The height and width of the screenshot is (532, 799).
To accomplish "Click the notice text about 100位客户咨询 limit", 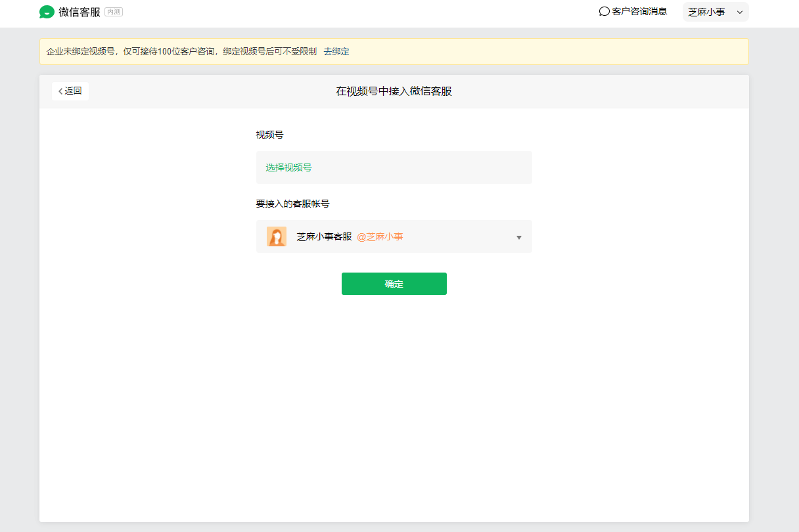I will [181, 51].
